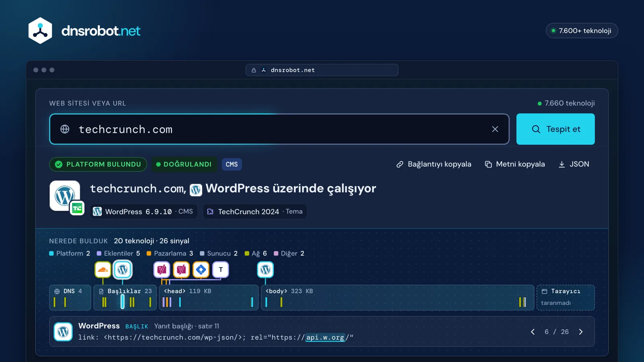
Task: Download the result as JSON
Action: point(574,164)
